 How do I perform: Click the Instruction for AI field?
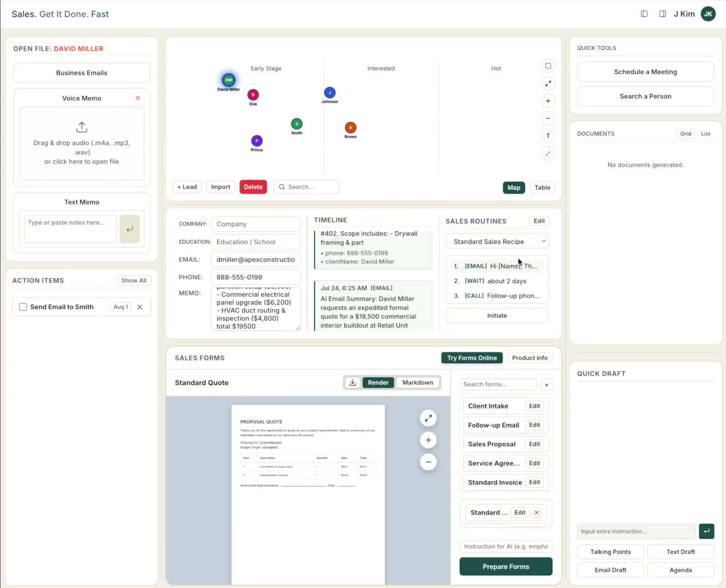pyautogui.click(x=506, y=547)
